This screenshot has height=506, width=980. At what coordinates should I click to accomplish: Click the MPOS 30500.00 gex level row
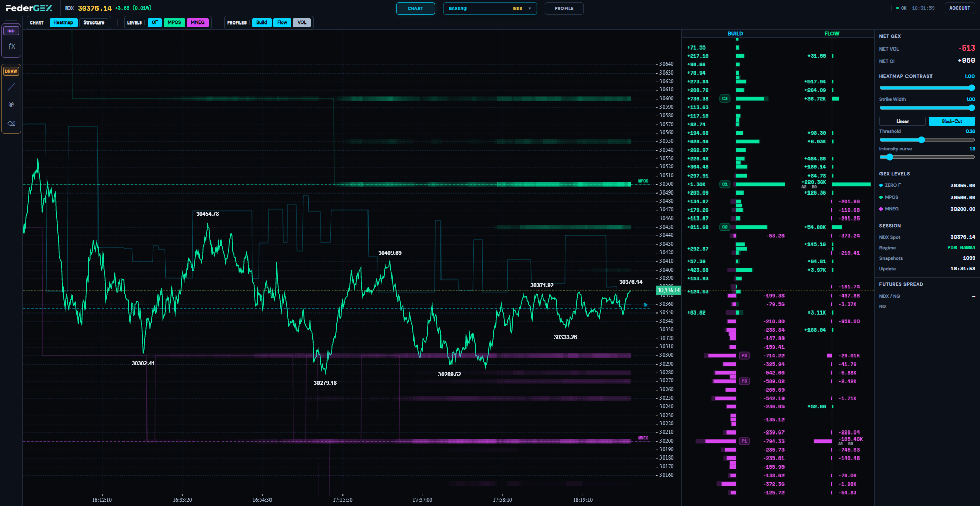[x=927, y=198]
